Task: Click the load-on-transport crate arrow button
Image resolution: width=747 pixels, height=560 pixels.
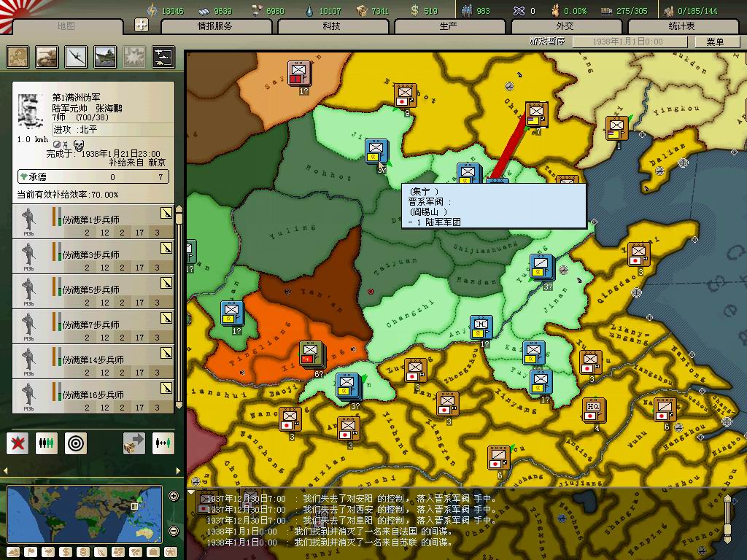Action: point(134,443)
